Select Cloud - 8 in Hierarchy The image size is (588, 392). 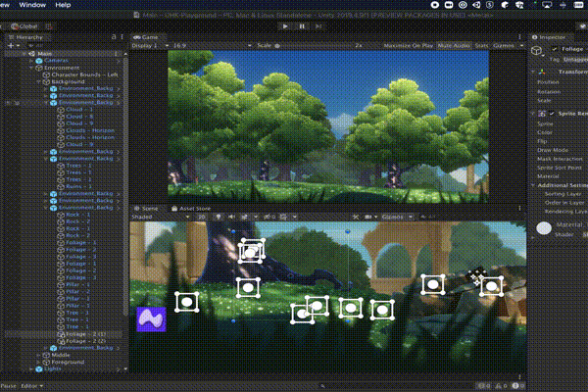[79, 117]
